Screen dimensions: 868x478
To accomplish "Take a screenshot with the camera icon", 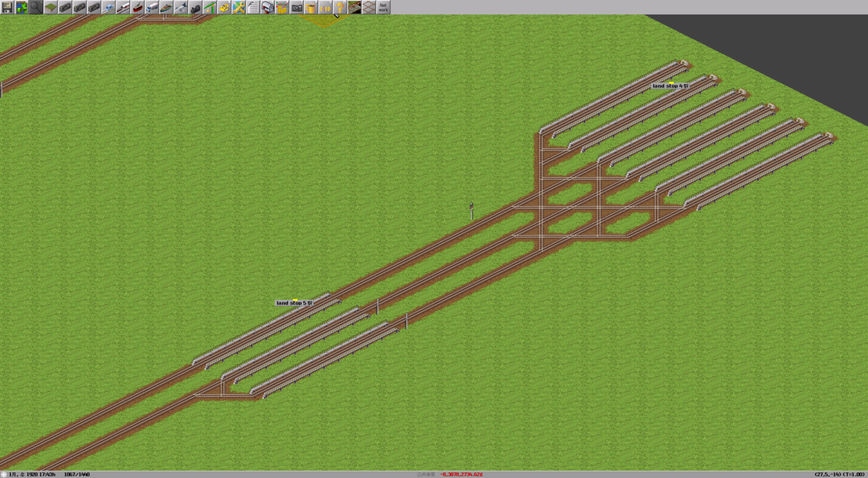I will pos(297,7).
